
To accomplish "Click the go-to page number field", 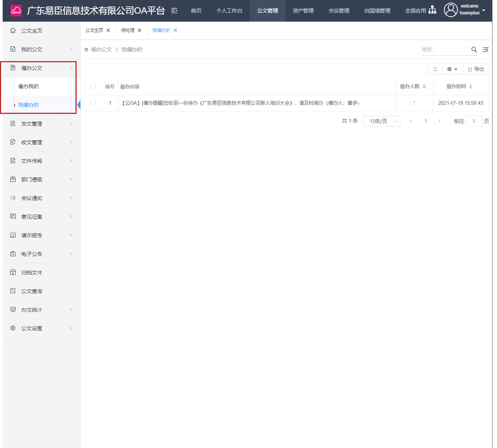I will [474, 121].
